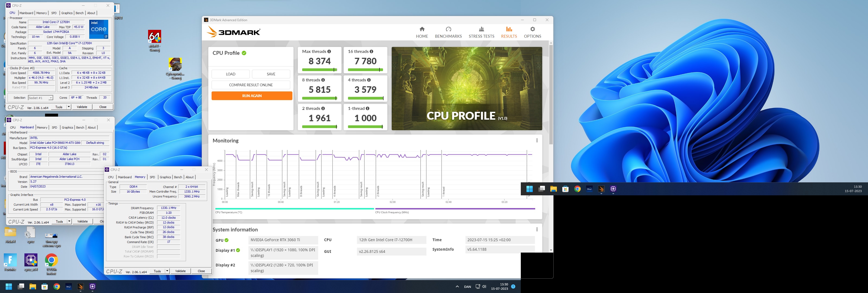Screen dimensions: 868x293
Task: Select the Results icon in 3DMark
Action: (x=509, y=29)
